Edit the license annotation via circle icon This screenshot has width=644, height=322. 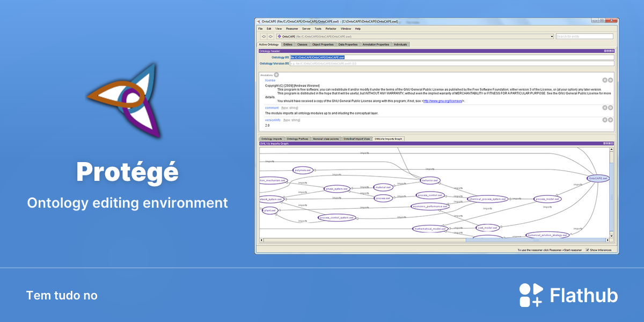(610, 80)
